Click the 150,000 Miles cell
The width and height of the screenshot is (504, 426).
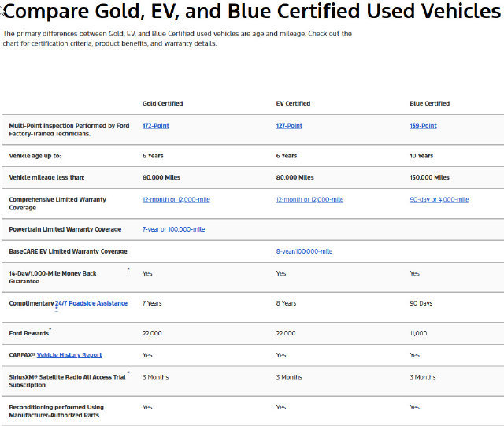(x=429, y=177)
